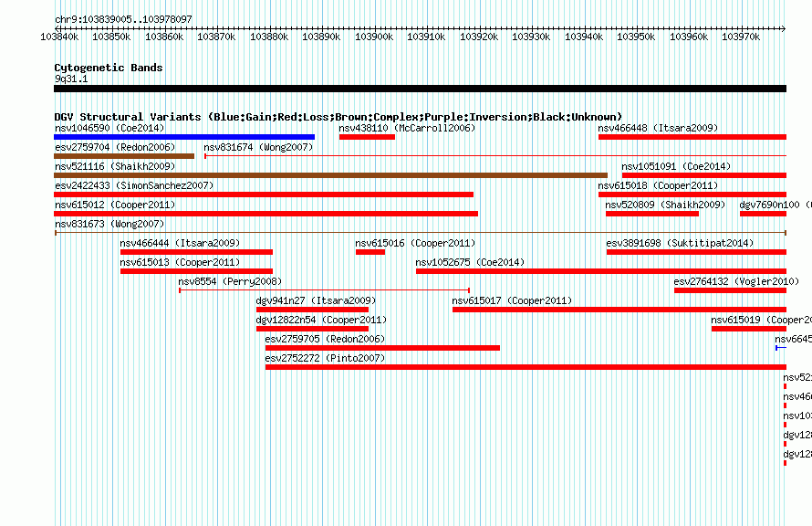Screen dimensions: 812x526
Task: Click the chr9:103839005..103978097 coordinates label
Action: 123,19
